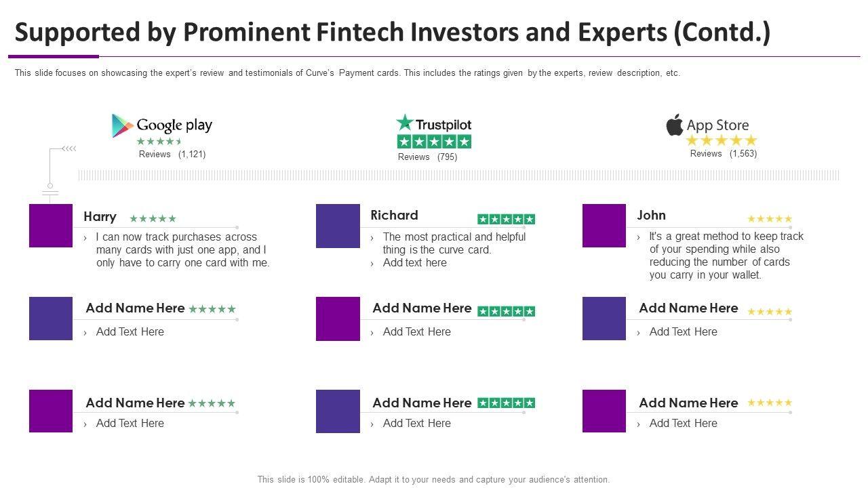This screenshot has height=488, width=868.
Task: Click John's review text about spending
Action: tap(726, 256)
